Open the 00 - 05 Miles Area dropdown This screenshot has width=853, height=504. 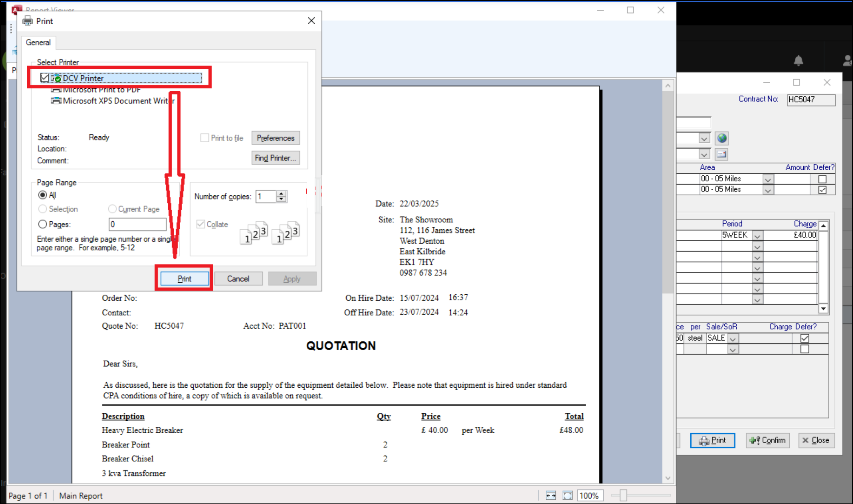click(x=768, y=179)
